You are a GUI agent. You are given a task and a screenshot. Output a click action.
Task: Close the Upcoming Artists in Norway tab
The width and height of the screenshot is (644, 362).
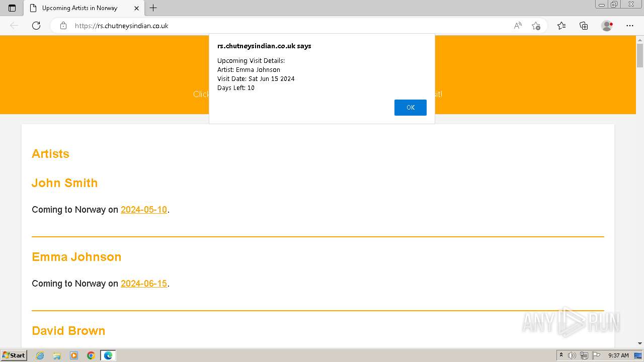coord(136,8)
